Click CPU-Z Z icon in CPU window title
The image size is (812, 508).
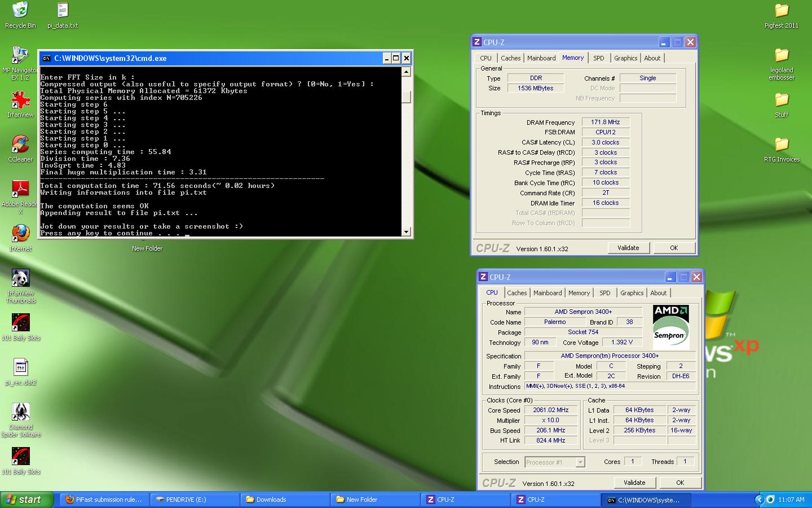pyautogui.click(x=483, y=277)
